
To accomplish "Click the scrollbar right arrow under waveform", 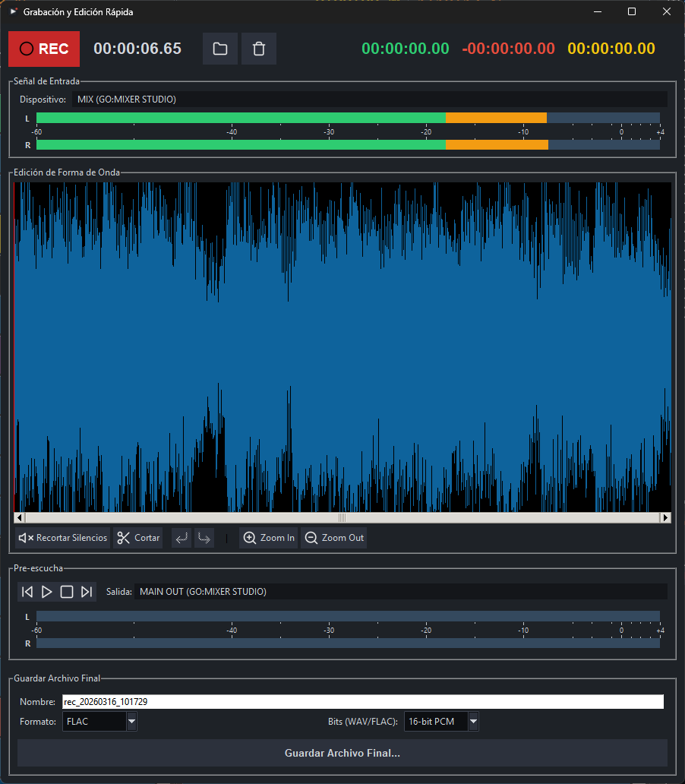I will point(665,517).
